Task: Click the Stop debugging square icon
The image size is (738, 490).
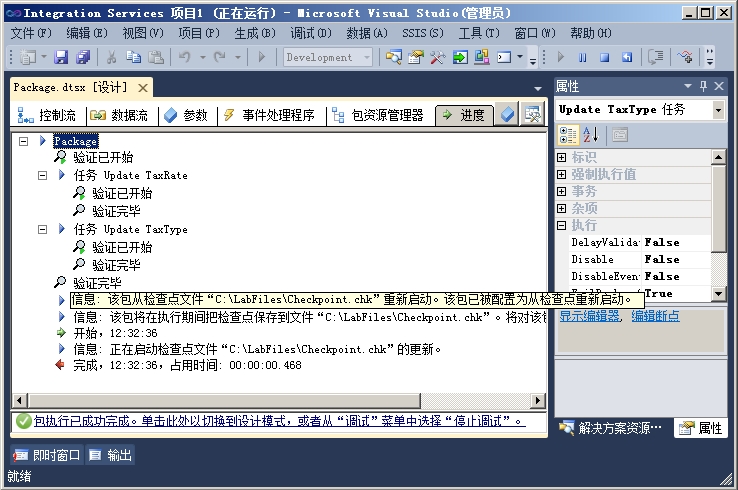Action: 605,57
